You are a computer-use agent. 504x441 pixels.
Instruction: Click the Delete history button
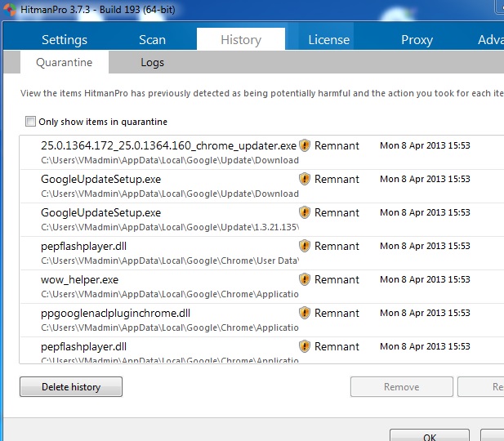(71, 386)
